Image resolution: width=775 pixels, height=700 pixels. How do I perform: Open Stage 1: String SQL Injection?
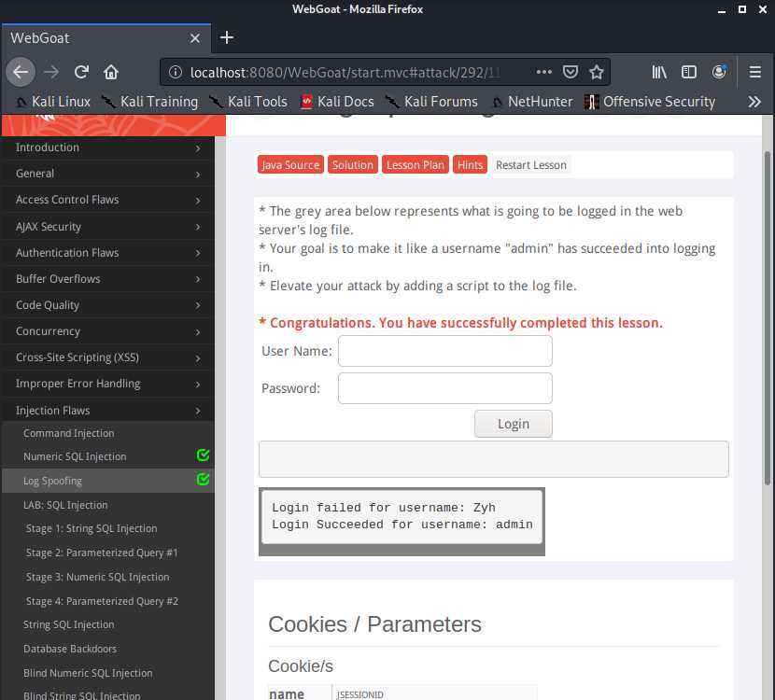tap(92, 528)
